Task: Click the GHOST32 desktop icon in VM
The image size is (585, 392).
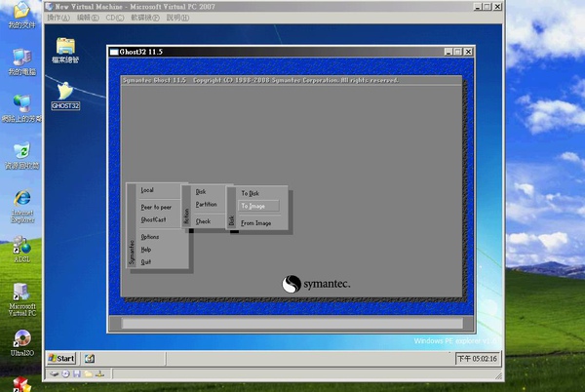Action: 65,96
